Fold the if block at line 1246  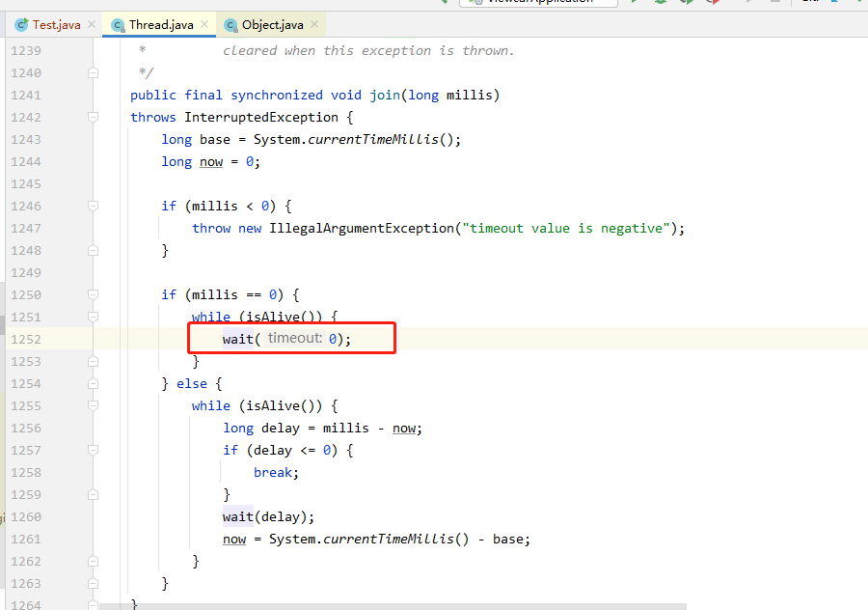[x=93, y=207]
